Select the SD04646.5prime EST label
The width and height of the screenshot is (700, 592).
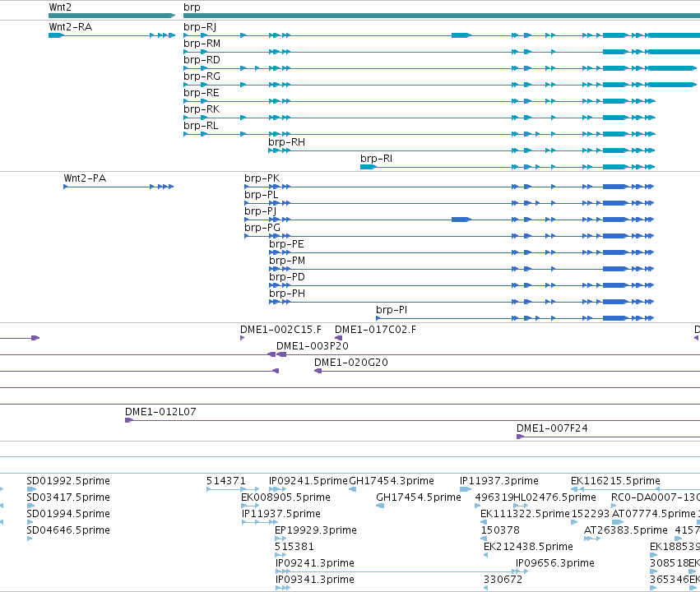tap(68, 530)
